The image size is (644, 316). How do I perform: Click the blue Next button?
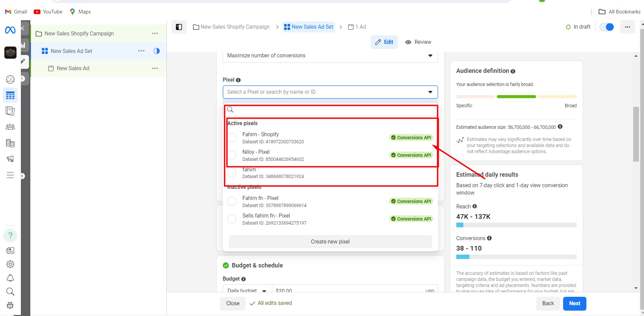tap(575, 304)
